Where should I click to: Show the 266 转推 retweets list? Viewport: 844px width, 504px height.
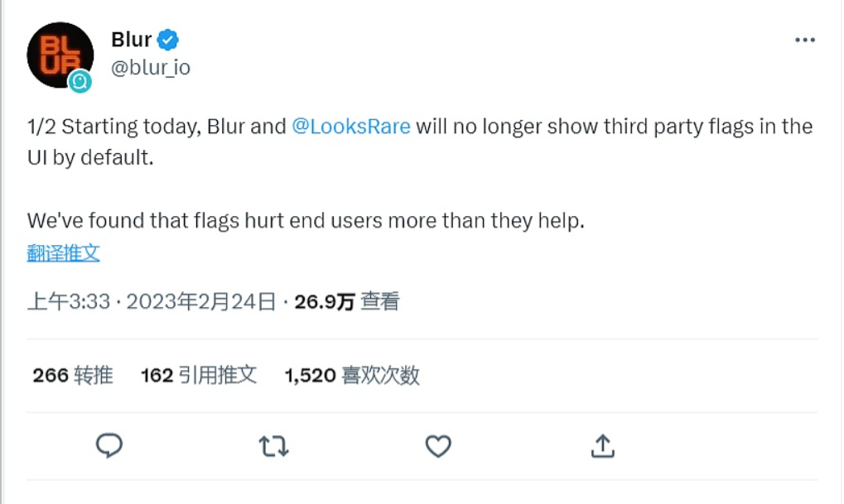(x=72, y=375)
